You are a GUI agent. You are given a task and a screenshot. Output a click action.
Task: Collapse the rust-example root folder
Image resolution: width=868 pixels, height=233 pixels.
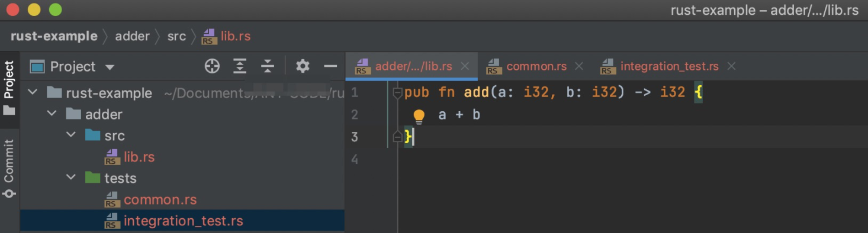pos(33,93)
